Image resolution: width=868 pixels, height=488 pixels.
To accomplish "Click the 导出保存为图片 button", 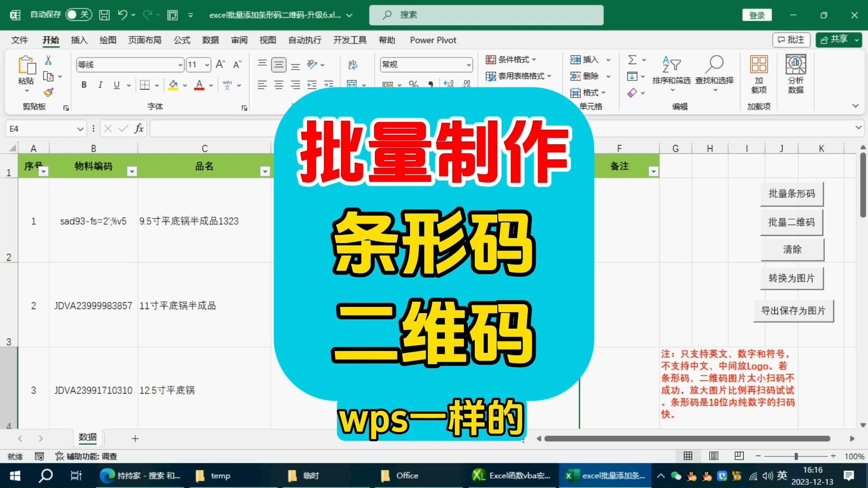I will [793, 311].
